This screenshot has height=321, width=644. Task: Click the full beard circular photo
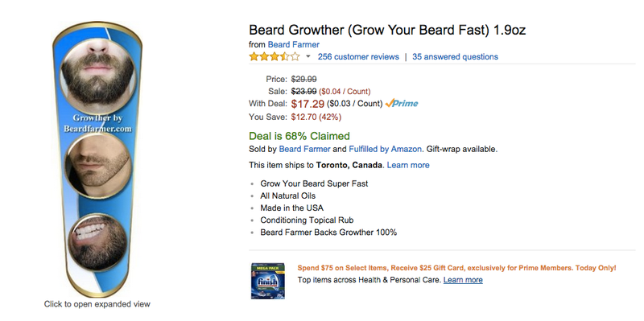[97, 72]
